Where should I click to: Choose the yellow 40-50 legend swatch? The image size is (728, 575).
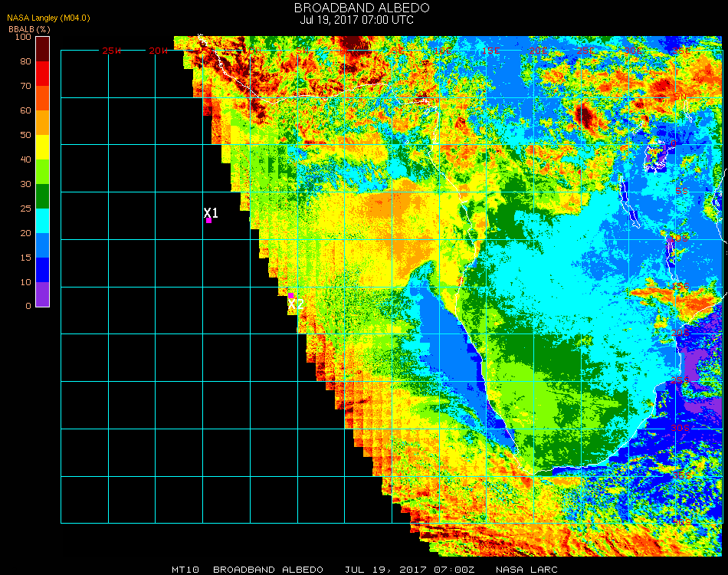point(43,147)
